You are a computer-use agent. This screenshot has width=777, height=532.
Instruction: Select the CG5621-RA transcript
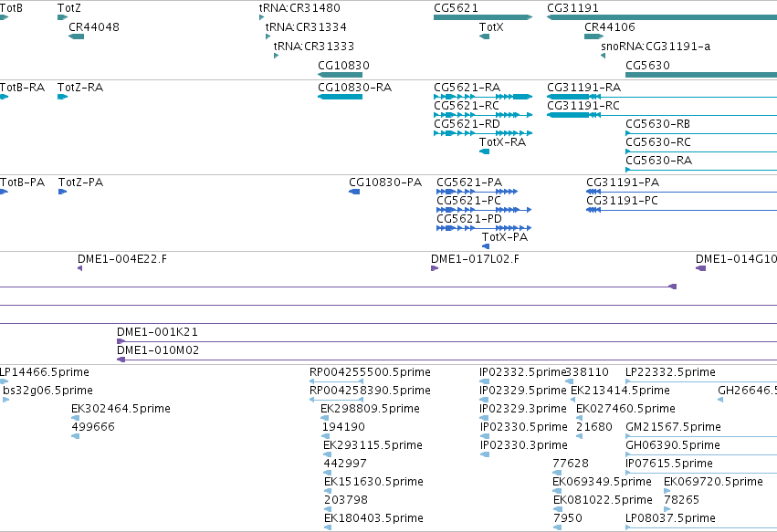click(483, 97)
